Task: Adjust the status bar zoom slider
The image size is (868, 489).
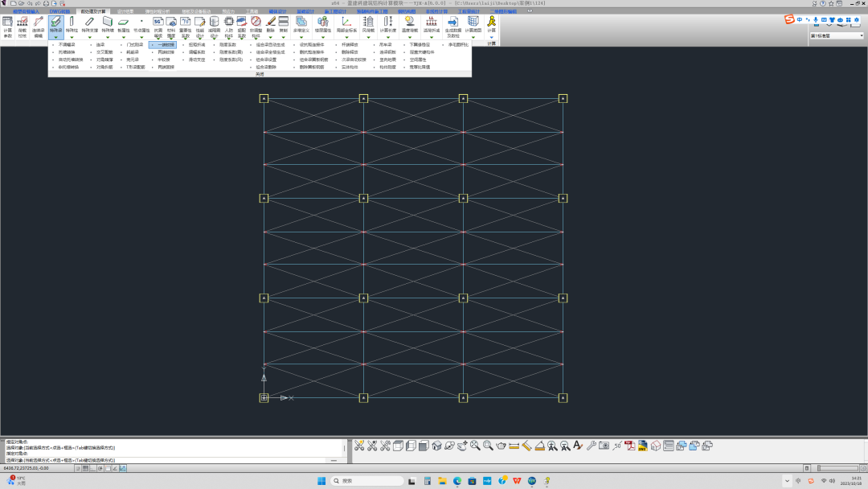Action: click(838, 469)
